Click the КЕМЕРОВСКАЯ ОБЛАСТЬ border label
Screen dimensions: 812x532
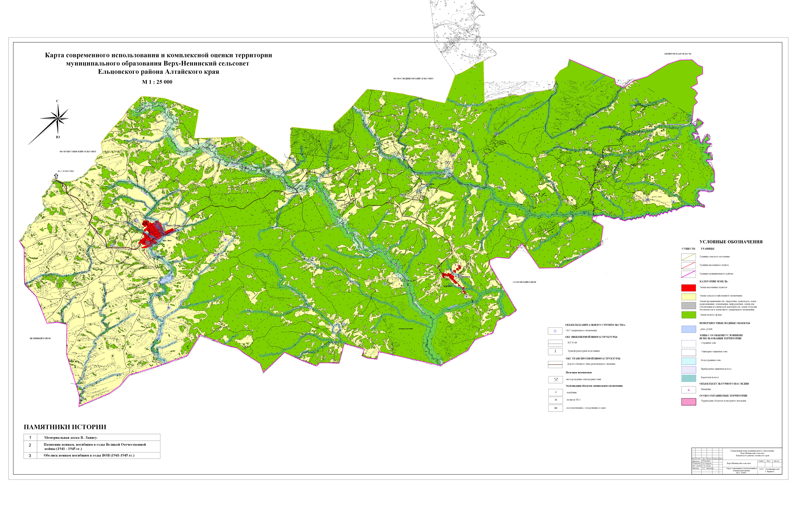tap(678, 54)
